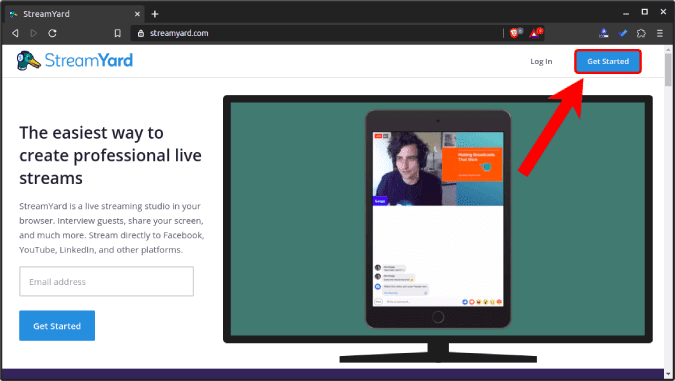Image resolution: width=675 pixels, height=381 pixels.
Task: Open the browser hamburger menu
Action: pyautogui.click(x=660, y=33)
